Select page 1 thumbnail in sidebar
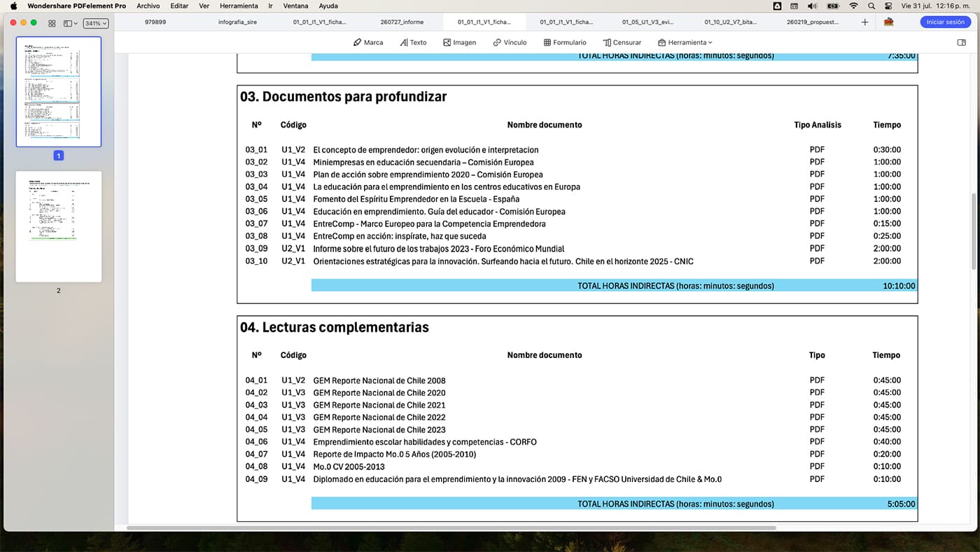Screen dimensions: 980x552 tap(59, 92)
